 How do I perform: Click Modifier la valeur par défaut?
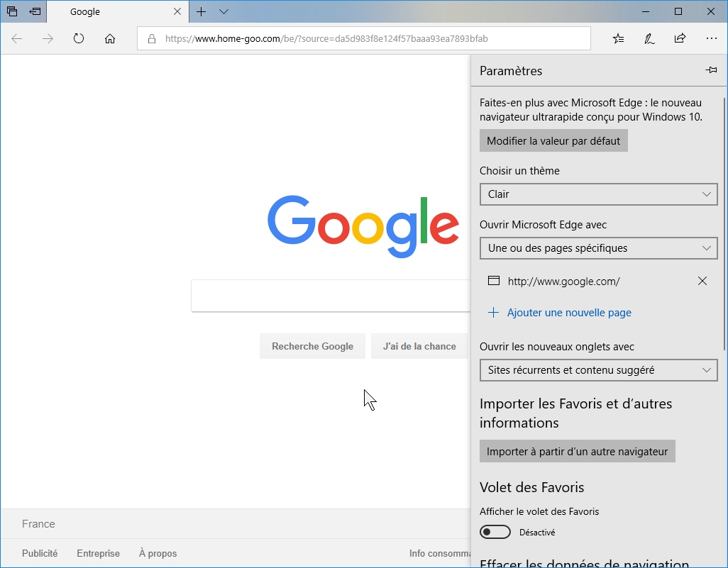(553, 140)
